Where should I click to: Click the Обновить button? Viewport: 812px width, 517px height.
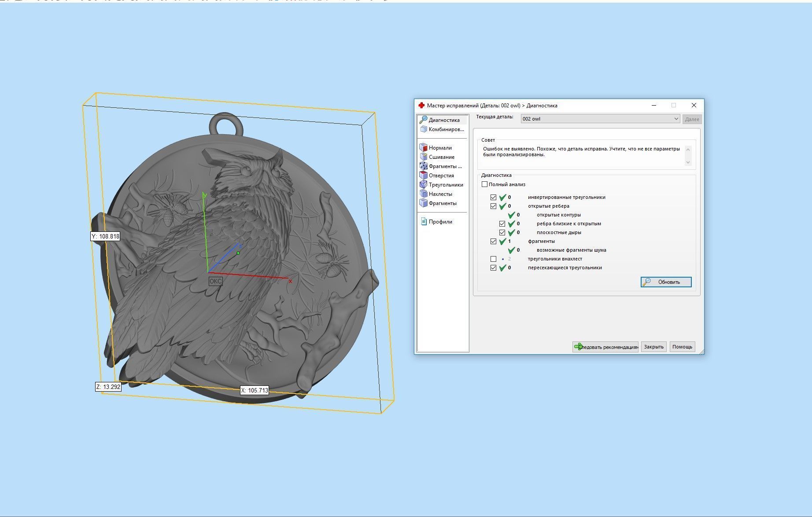[666, 282]
